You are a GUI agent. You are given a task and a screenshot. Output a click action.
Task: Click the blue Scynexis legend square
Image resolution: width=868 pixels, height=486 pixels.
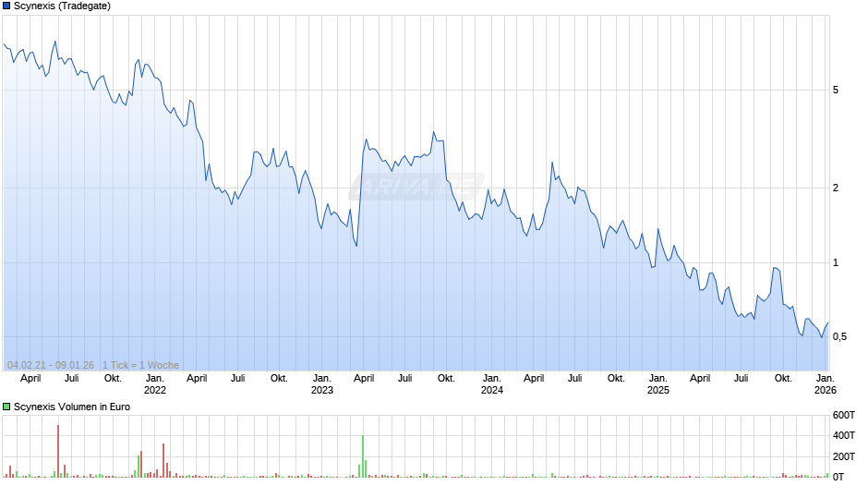point(6,6)
